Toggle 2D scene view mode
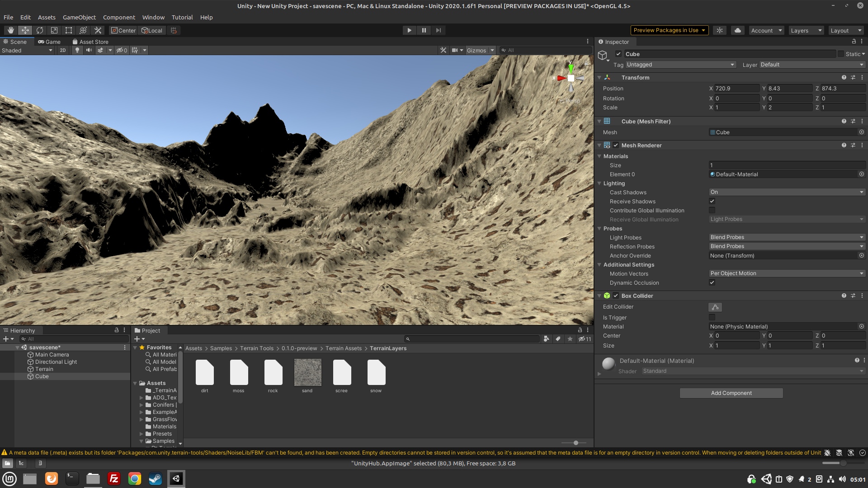The image size is (868, 488). [x=63, y=50]
